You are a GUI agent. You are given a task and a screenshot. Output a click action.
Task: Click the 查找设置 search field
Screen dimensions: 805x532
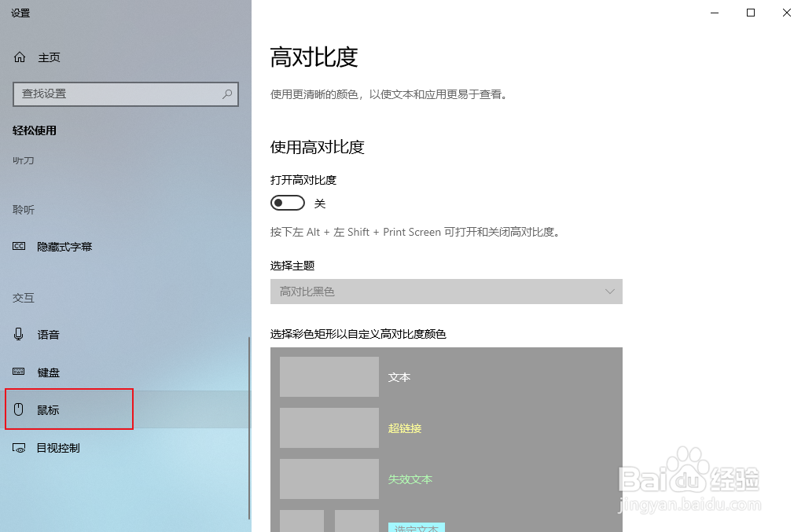pyautogui.click(x=118, y=94)
